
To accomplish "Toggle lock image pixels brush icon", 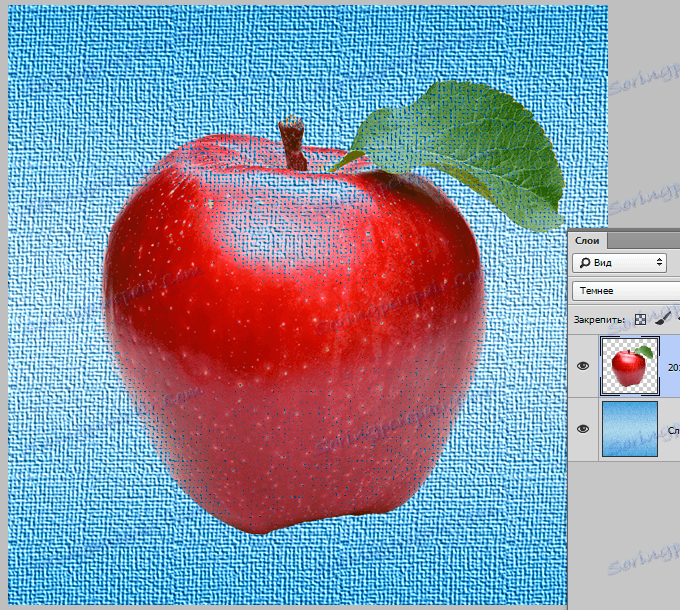I will point(663,320).
